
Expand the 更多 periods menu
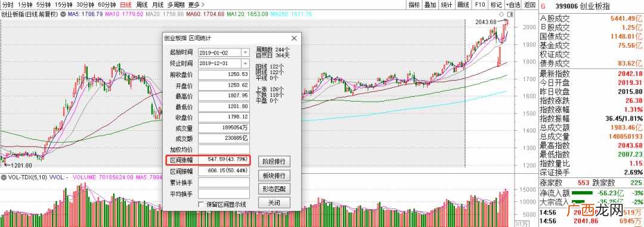(x=196, y=5)
